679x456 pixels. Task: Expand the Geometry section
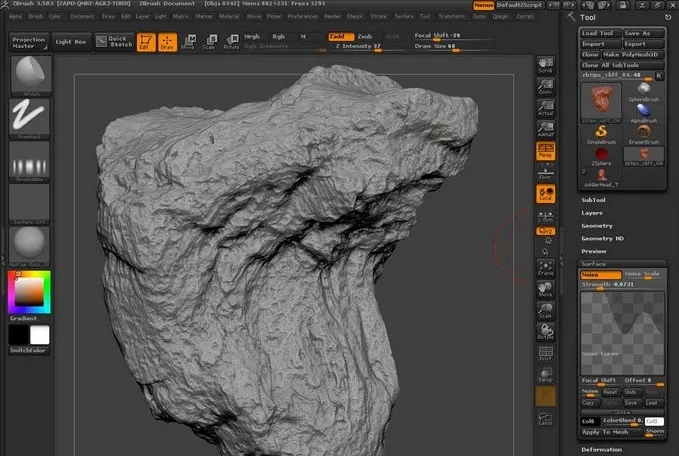click(x=597, y=225)
